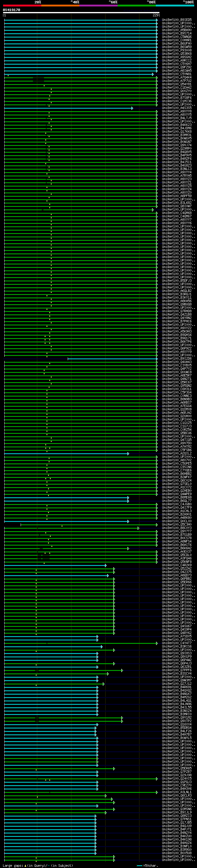Open the UniRef100_Q53RK8 entry
The height and width of the screenshot is (868, 197).
coord(177,54)
